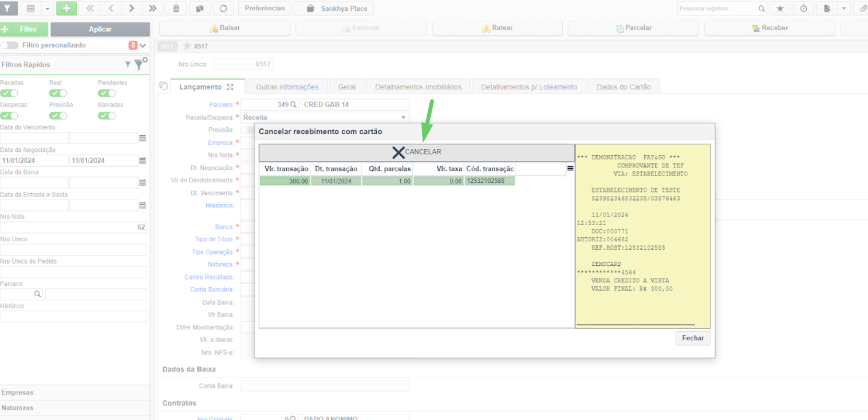868x420 pixels.
Task: Open calendar for Data da Baixa
Action: point(143,183)
